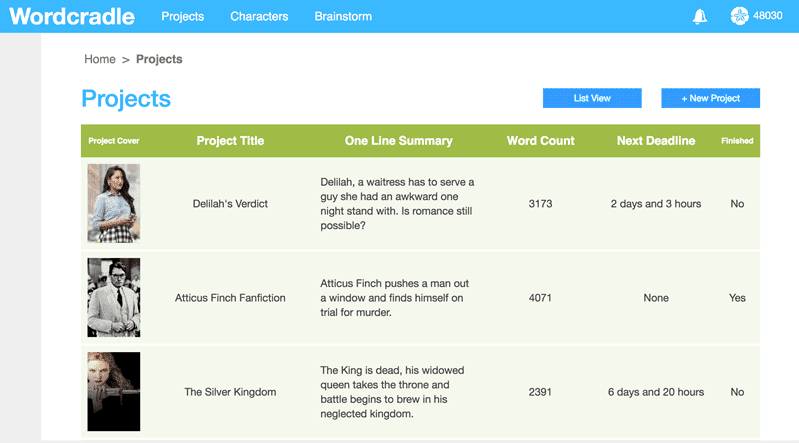The width and height of the screenshot is (799, 443).
Task: Open the Brainstorm nav item
Action: 343,16
